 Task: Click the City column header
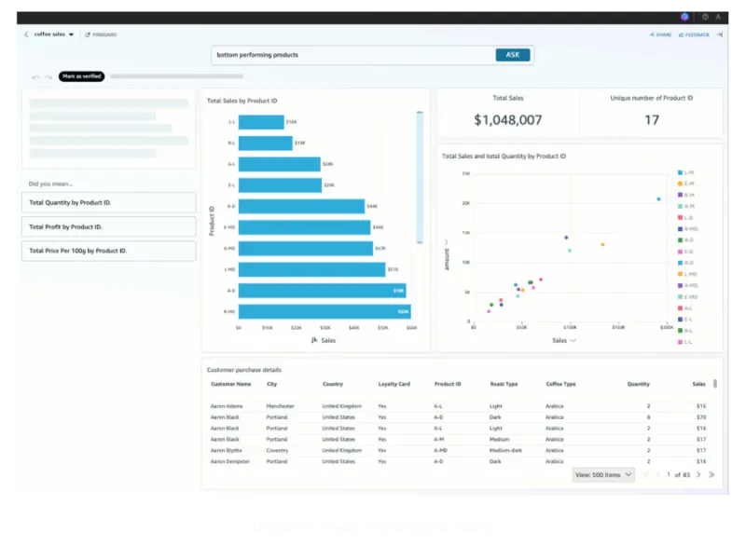pyautogui.click(x=271, y=384)
